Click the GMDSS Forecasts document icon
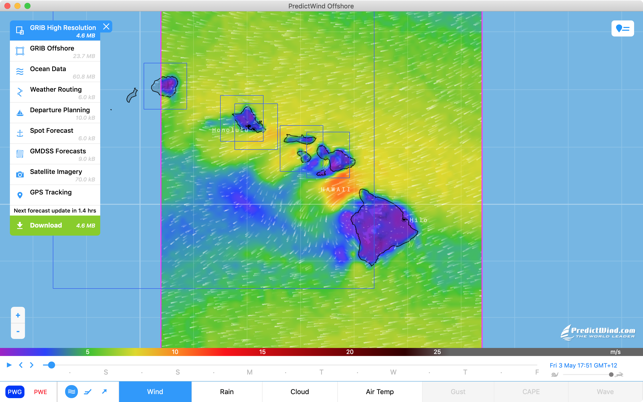This screenshot has width=643, height=402. 20,154
